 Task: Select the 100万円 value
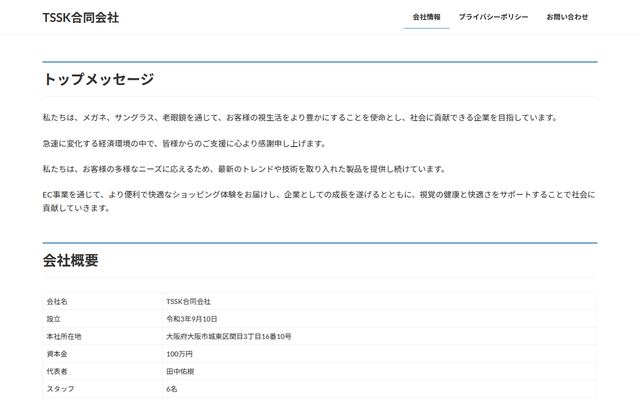pos(179,354)
